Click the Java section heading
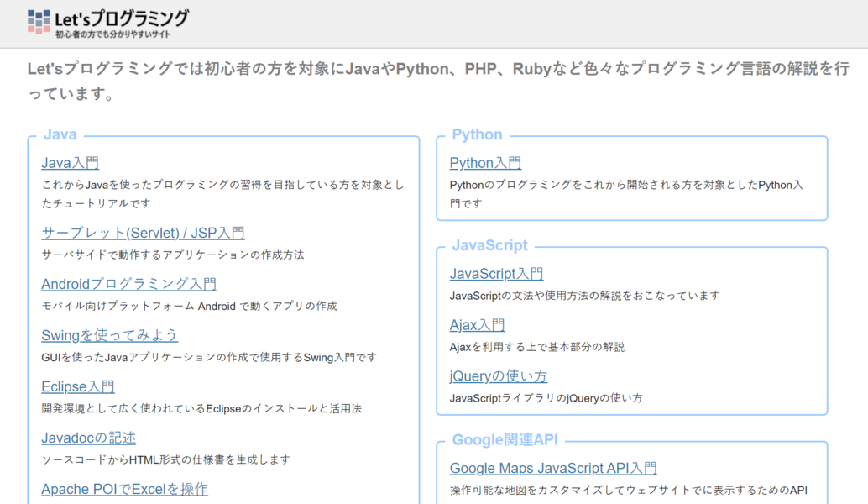The image size is (868, 504). tap(58, 134)
